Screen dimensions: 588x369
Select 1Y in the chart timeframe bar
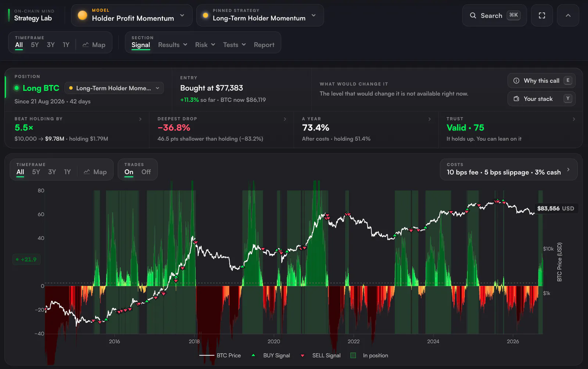coord(67,172)
